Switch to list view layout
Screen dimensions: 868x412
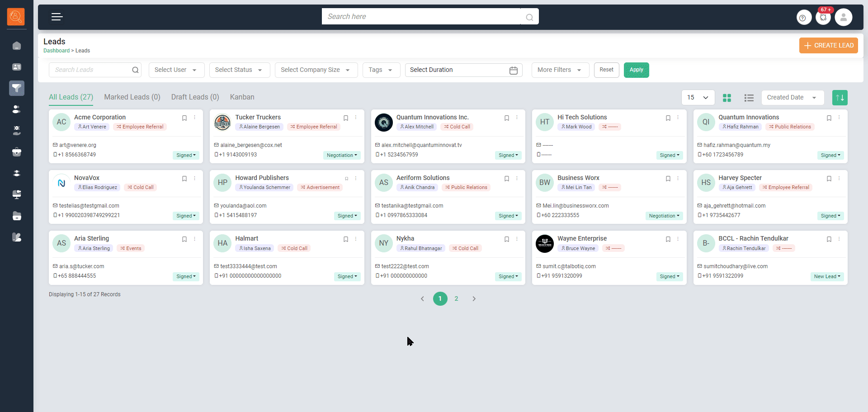pyautogui.click(x=749, y=98)
